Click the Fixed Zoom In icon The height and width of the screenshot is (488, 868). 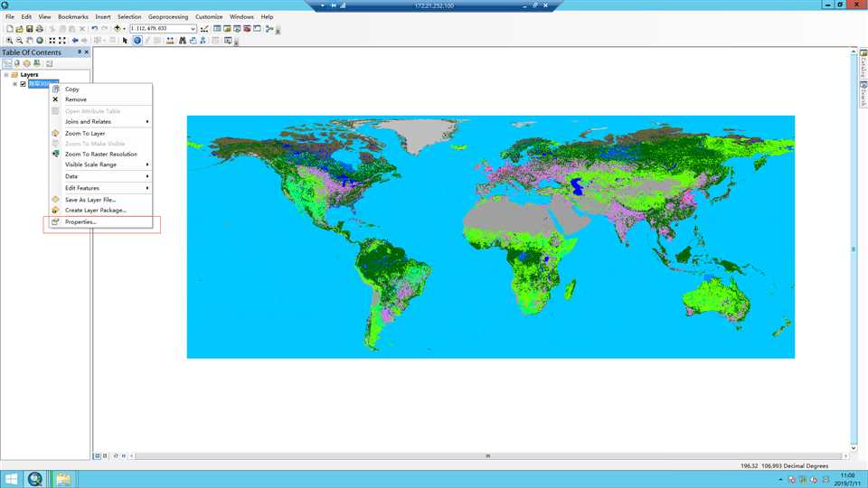click(52, 41)
